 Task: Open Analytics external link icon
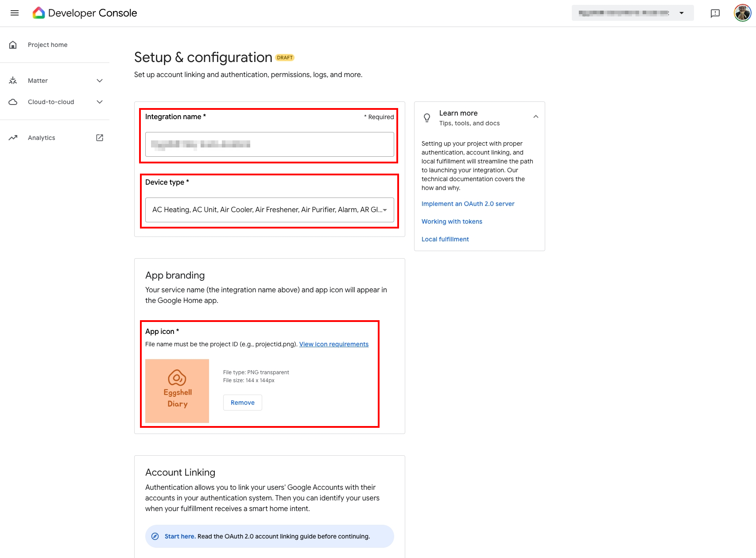(100, 138)
